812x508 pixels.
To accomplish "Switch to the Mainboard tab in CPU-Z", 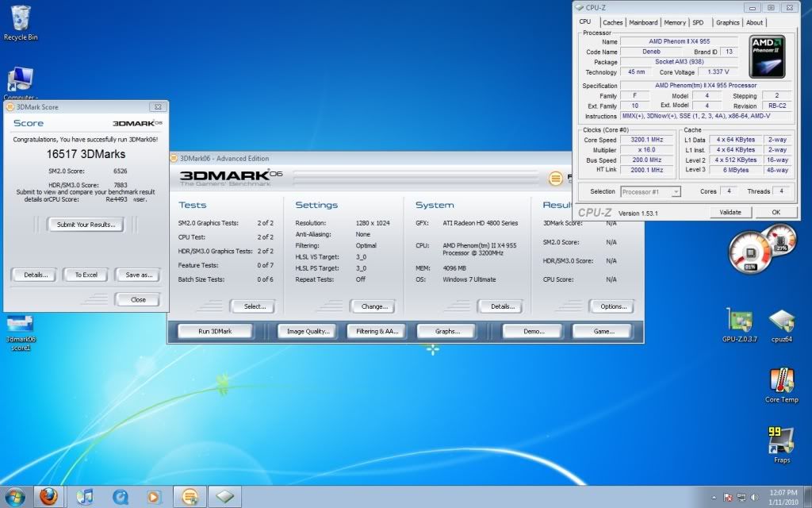I will point(643,22).
